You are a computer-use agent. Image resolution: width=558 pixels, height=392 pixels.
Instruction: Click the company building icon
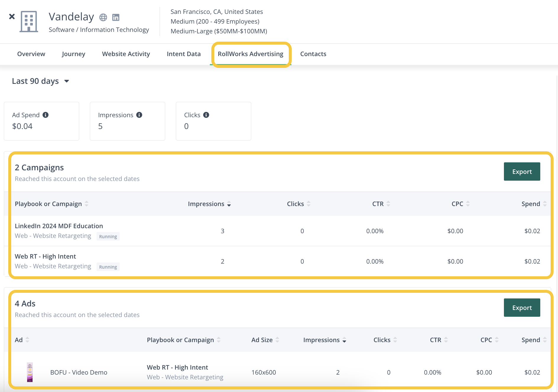pyautogui.click(x=29, y=21)
